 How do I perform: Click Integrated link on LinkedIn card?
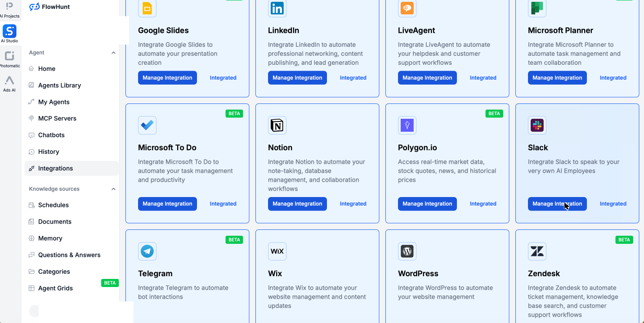pos(353,78)
